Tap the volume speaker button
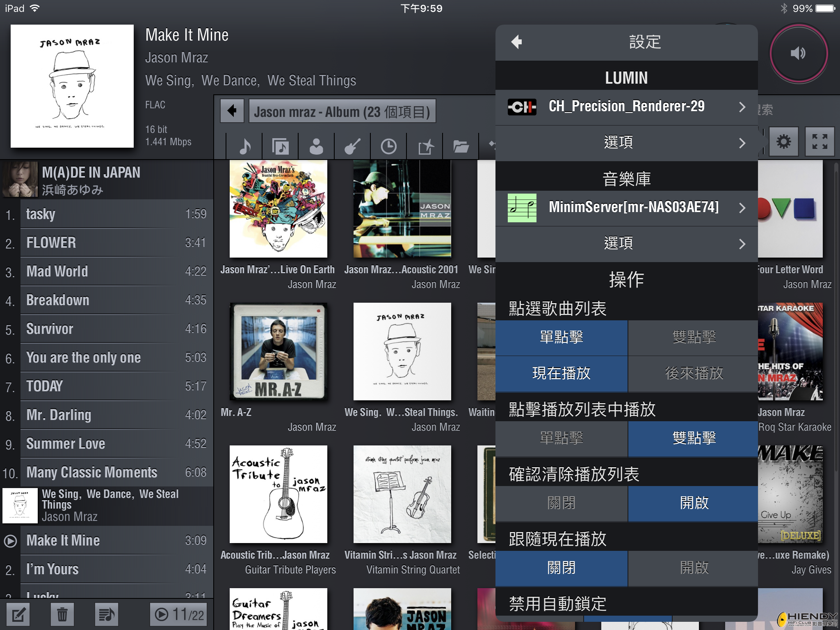 coord(798,53)
